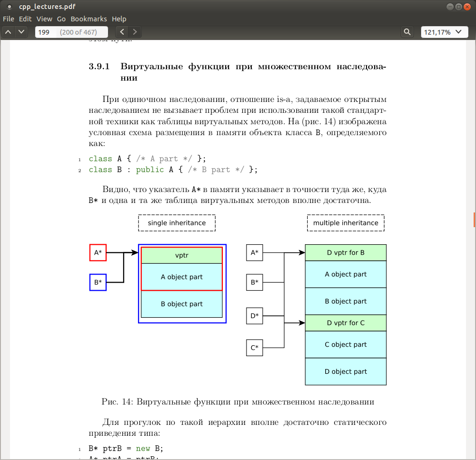Navigate forward in history with right chevron
Viewport: 476px width, 460px height.
pyautogui.click(x=135, y=32)
